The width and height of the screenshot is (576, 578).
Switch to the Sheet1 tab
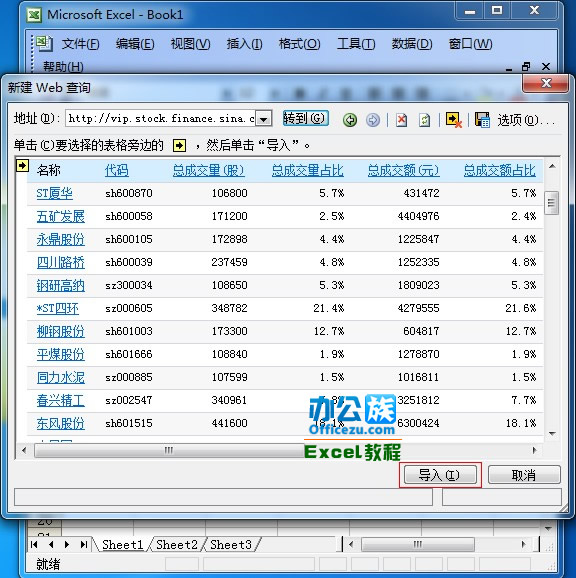point(122,544)
